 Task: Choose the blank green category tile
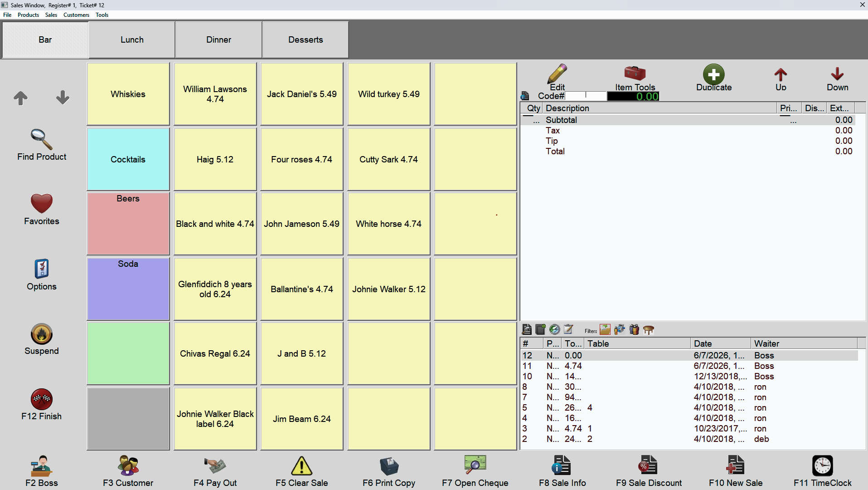coord(128,353)
